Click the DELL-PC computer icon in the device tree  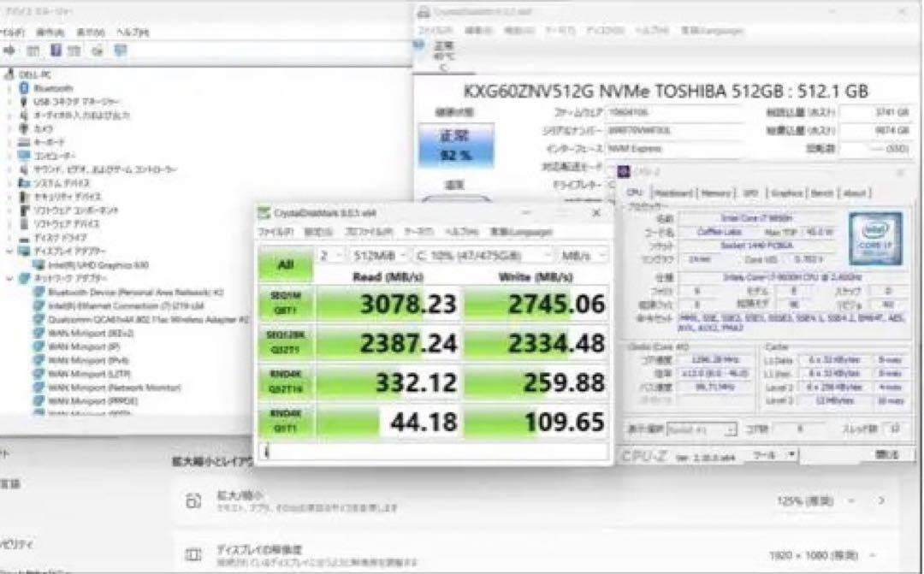(x=9, y=74)
